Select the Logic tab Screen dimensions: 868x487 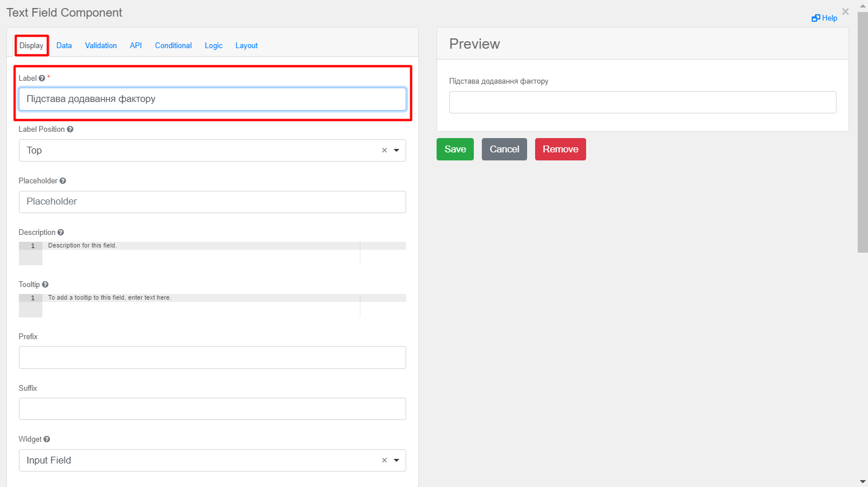pyautogui.click(x=214, y=46)
